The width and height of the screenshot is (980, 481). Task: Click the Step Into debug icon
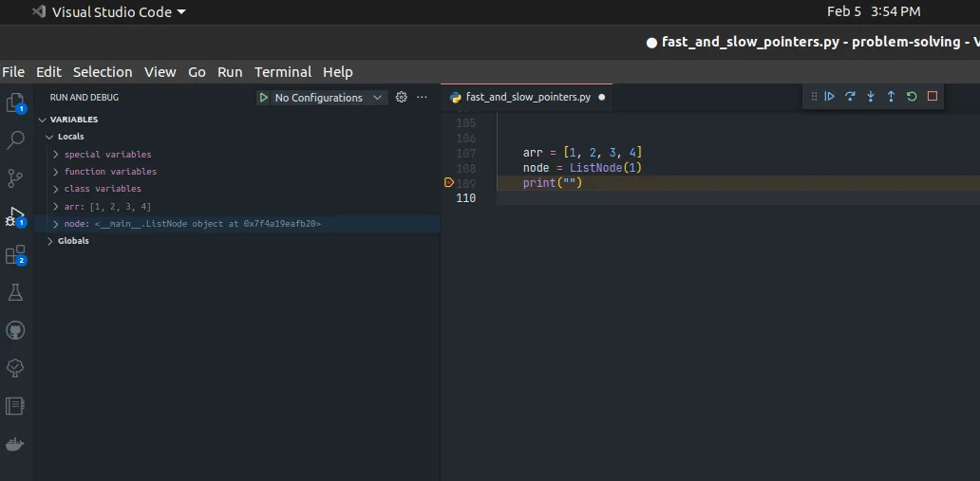pyautogui.click(x=870, y=97)
